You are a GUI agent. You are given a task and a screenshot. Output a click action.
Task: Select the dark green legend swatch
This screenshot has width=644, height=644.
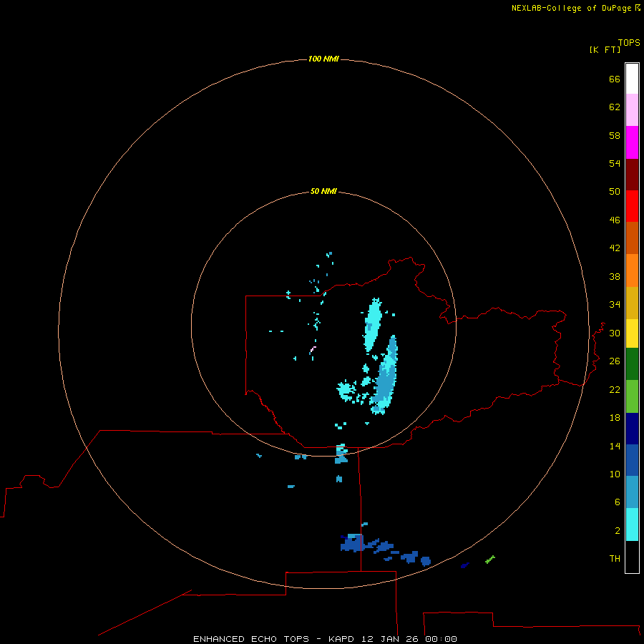coord(632,364)
